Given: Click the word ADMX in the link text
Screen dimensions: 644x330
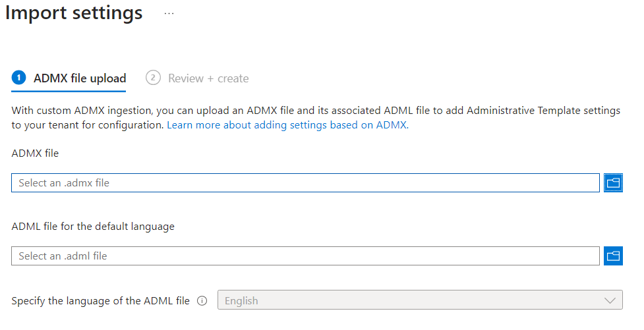Looking at the screenshot, I should coord(392,125).
